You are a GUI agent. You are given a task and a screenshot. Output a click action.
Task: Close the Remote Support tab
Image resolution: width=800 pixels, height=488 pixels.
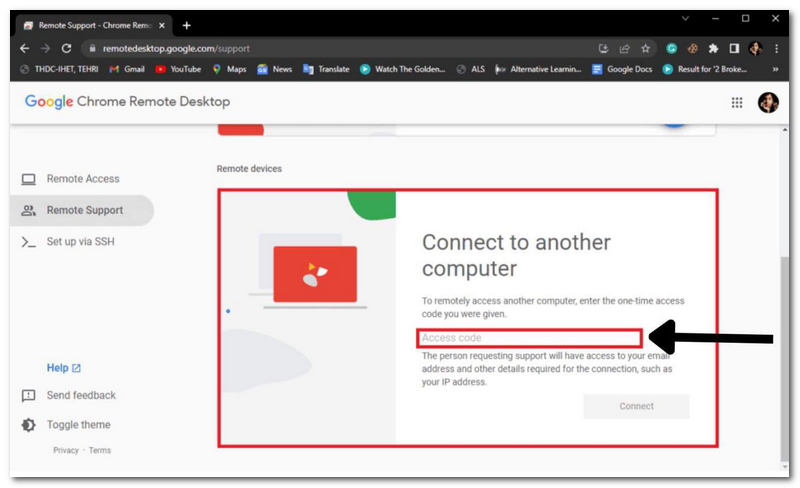coord(162,26)
